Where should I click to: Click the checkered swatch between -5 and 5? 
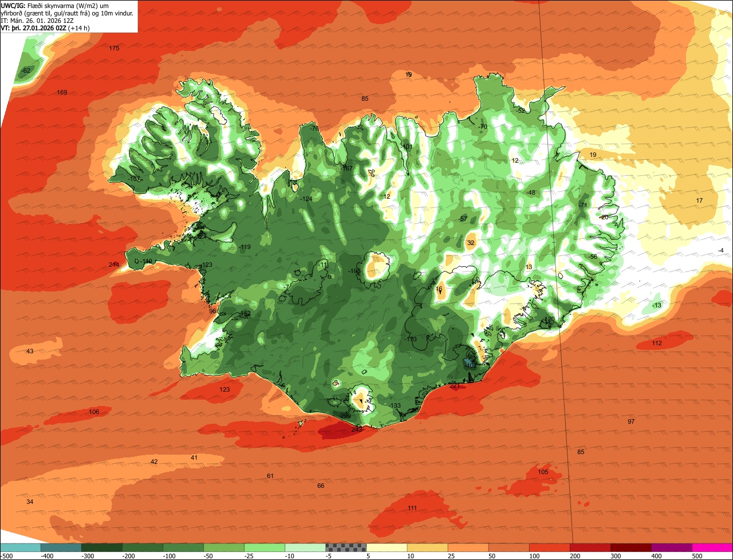tap(346, 547)
